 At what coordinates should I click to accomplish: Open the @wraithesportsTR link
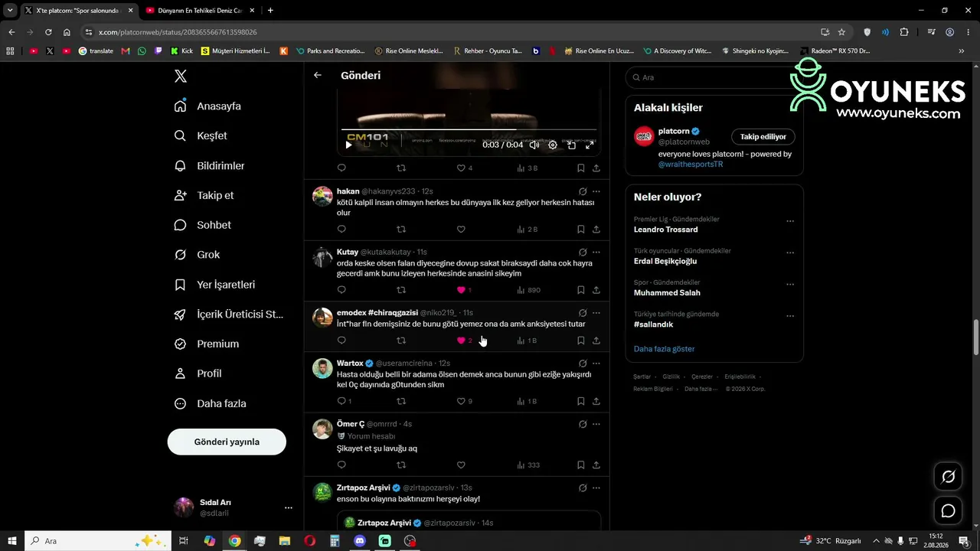691,164
